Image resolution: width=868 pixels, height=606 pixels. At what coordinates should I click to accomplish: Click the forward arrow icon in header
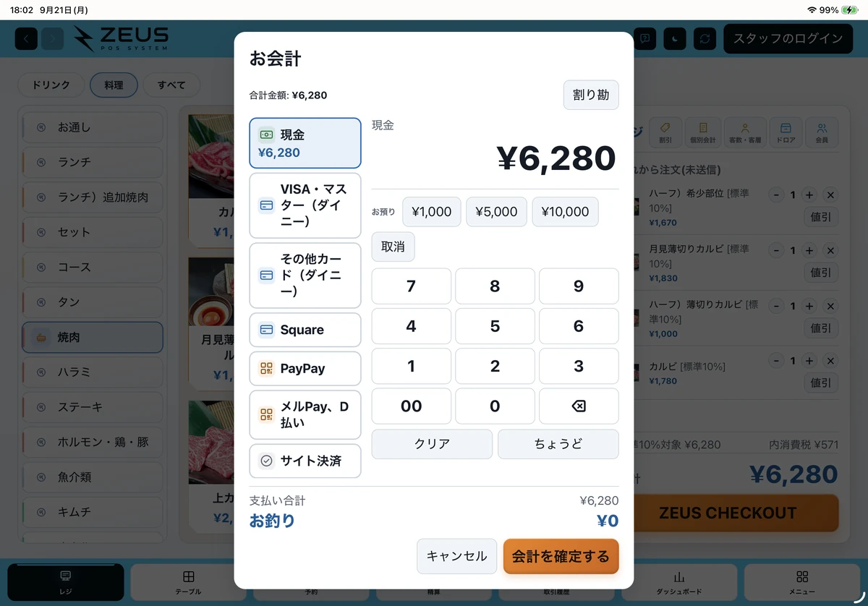tap(52, 38)
